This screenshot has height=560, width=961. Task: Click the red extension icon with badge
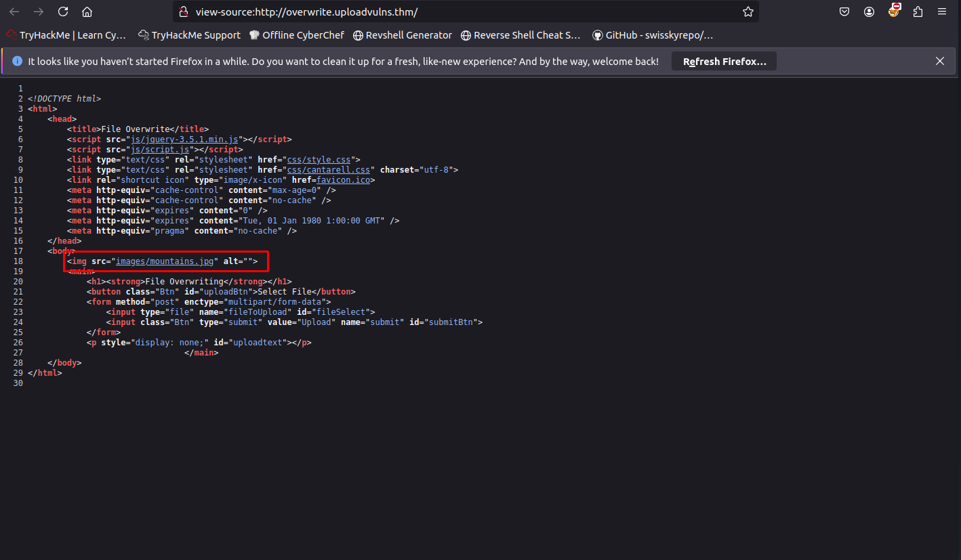[x=894, y=10]
